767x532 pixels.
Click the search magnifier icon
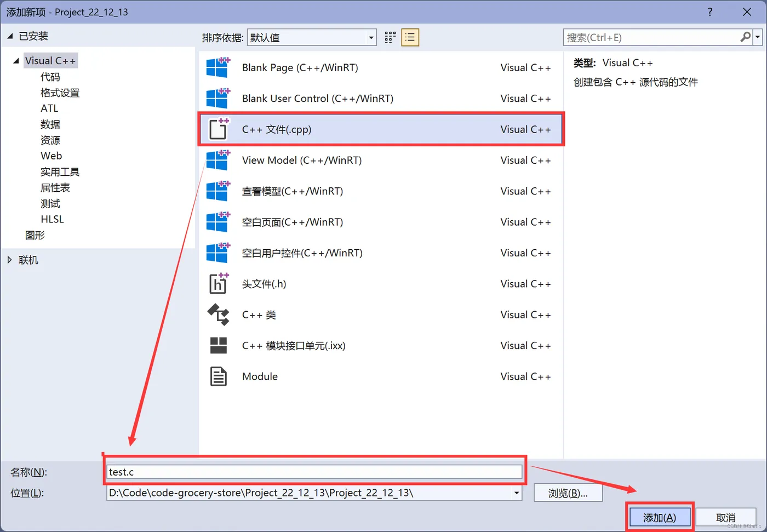click(745, 37)
